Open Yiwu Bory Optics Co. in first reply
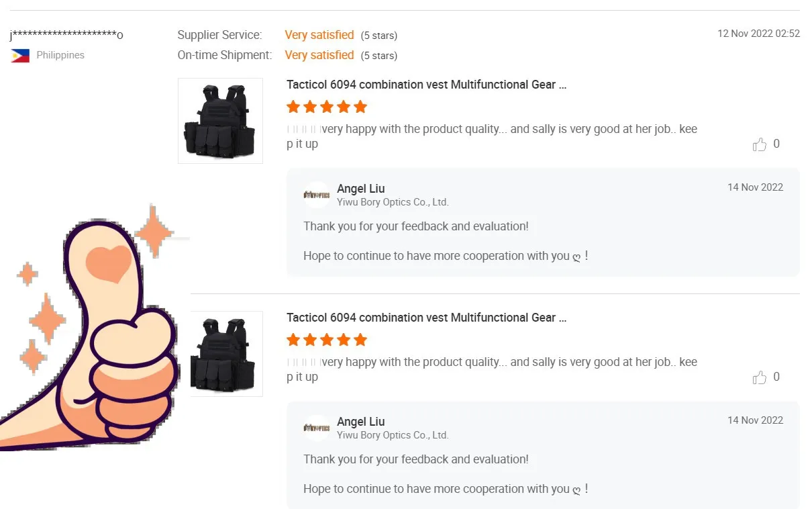 pos(393,202)
